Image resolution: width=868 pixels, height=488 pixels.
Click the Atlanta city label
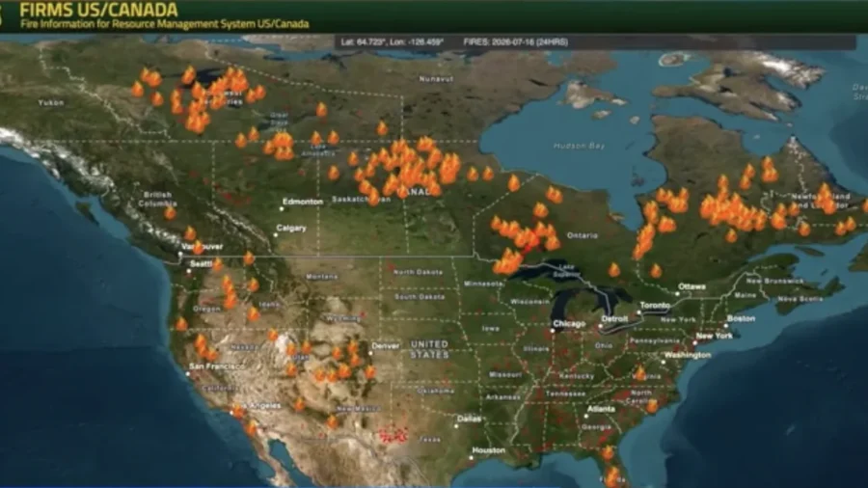[x=601, y=409]
